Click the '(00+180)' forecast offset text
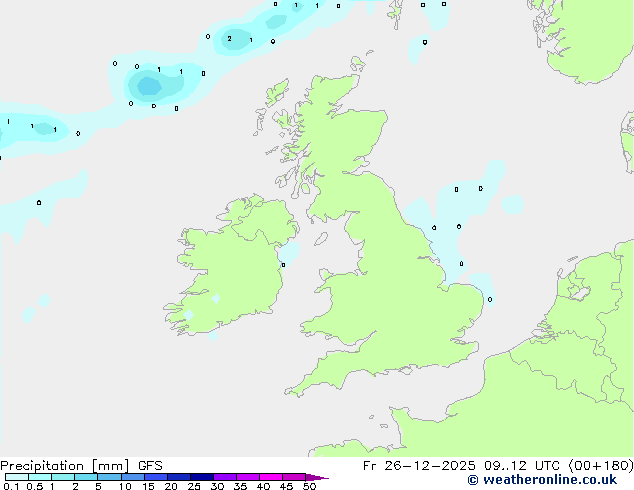Image resolution: width=634 pixels, height=490 pixels. click(601, 466)
